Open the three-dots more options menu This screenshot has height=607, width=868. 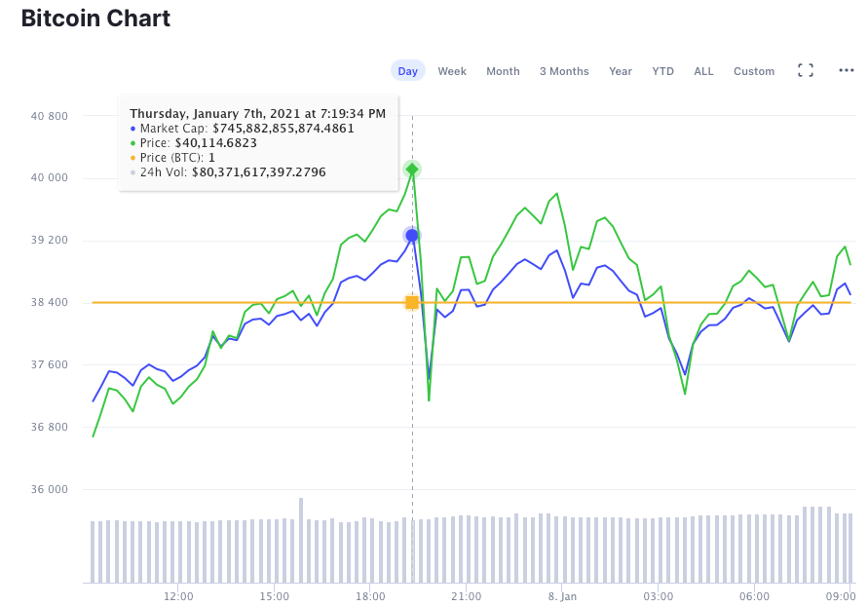pyautogui.click(x=846, y=70)
